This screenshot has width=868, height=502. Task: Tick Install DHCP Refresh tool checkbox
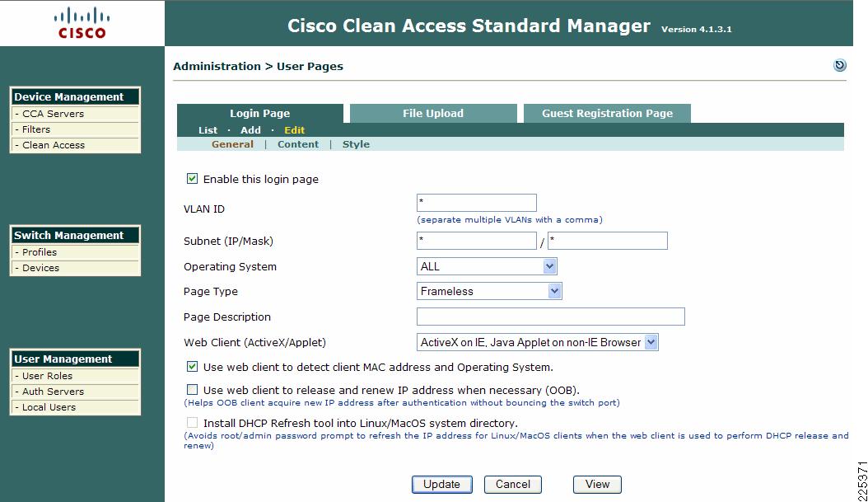[192, 423]
